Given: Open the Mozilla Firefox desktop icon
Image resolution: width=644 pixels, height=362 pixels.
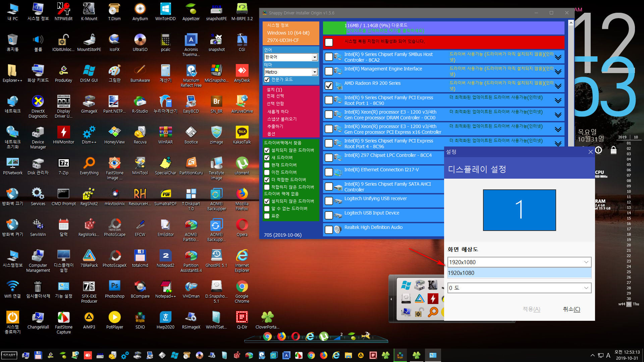Looking at the screenshot, I should coord(242,199).
